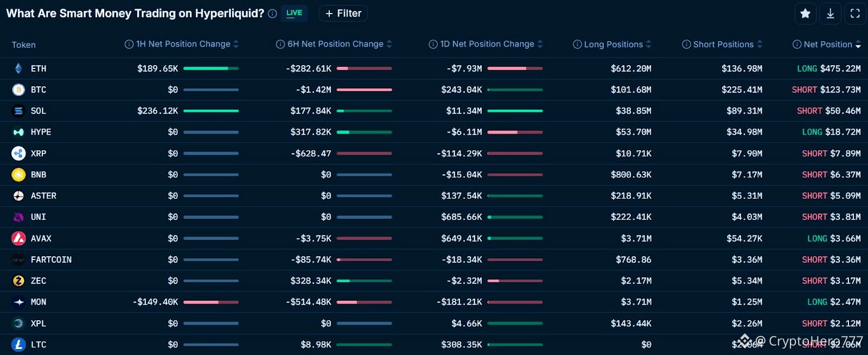Screen dimensions: 868x355
Task: Click the ETH token icon
Action: tap(18, 68)
